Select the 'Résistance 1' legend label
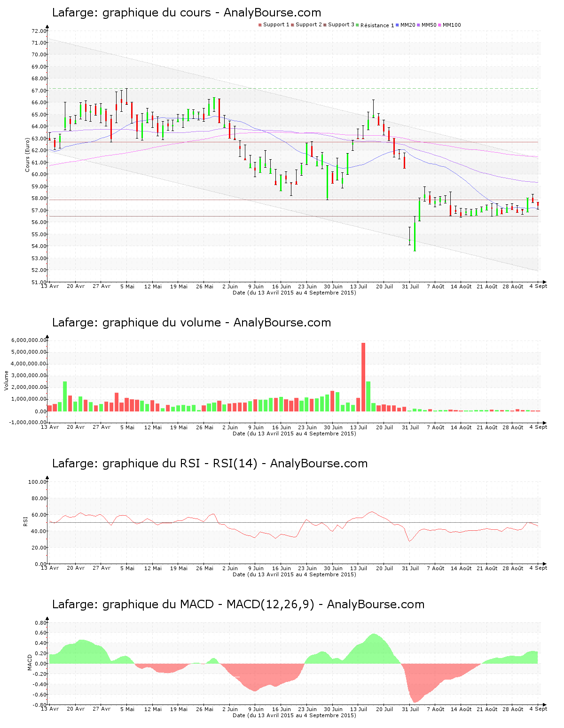Viewport: 564px width, 728px height. (377, 25)
